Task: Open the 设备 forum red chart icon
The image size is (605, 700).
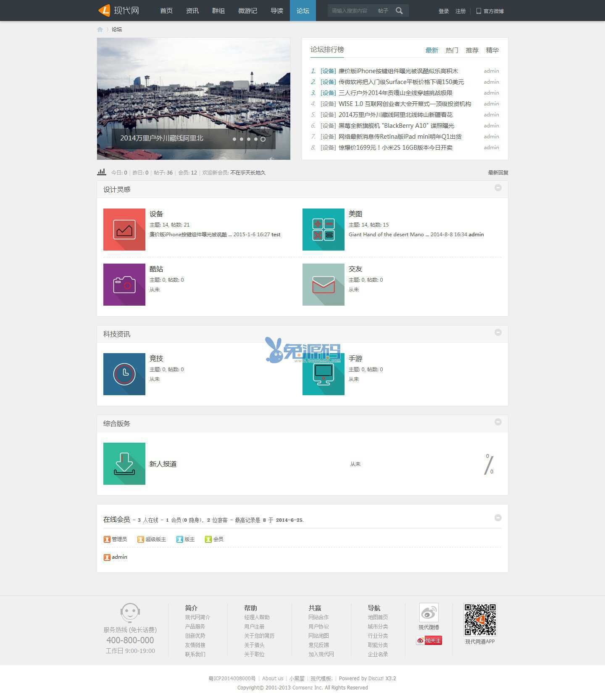Action: click(x=124, y=230)
